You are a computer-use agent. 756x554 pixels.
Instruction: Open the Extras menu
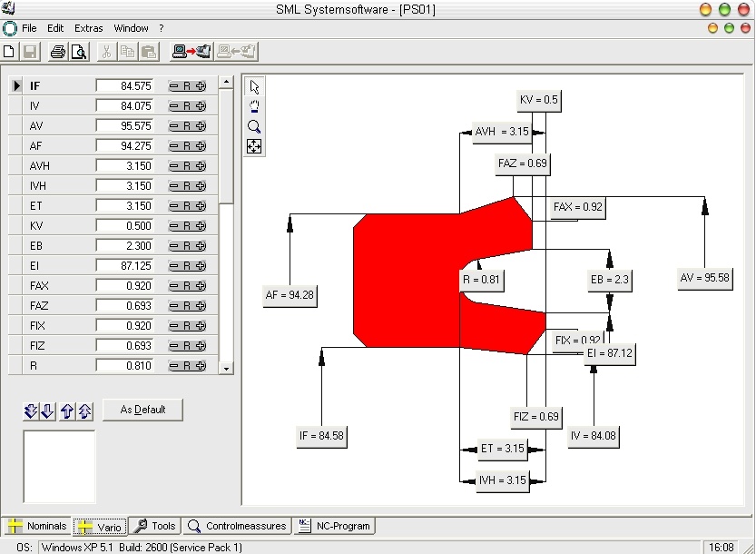pyautogui.click(x=89, y=28)
